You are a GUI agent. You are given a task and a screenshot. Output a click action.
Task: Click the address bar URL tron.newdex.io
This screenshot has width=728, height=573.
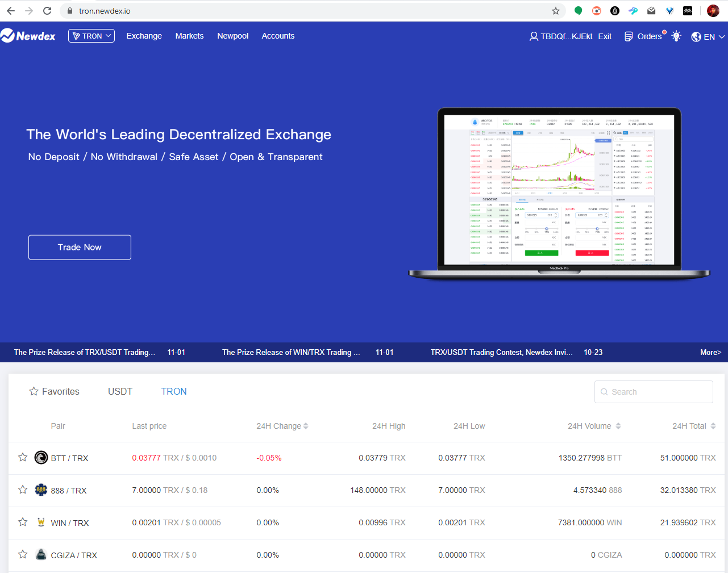pos(105,11)
